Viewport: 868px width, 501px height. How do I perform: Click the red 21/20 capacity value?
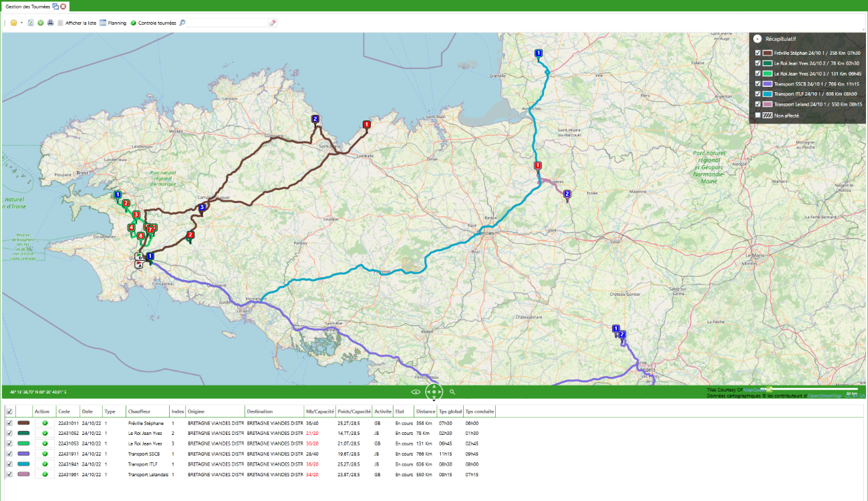[x=311, y=433]
